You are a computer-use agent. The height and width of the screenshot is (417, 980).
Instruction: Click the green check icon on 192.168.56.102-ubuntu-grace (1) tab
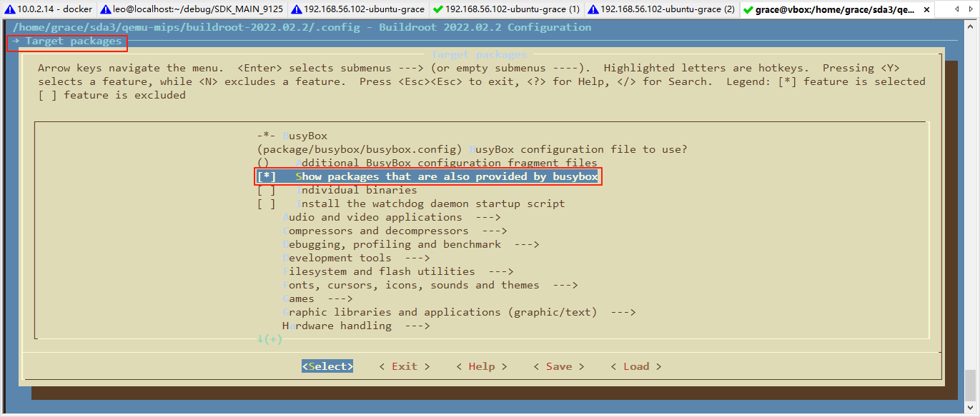click(x=437, y=10)
